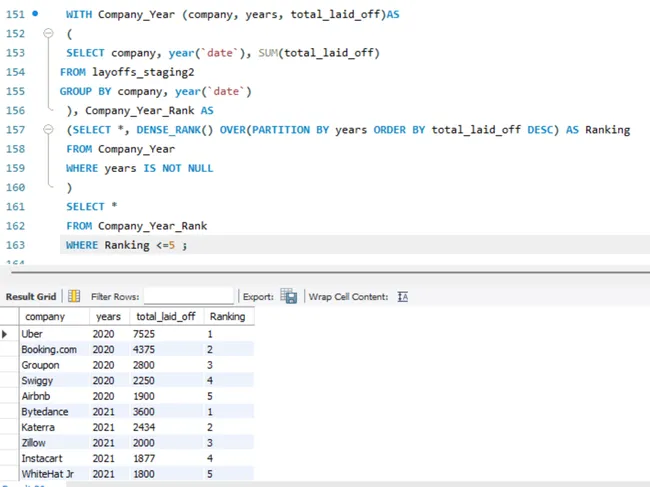Click the SUM keyword on line 153
This screenshot has width=650, height=487.
click(x=268, y=53)
